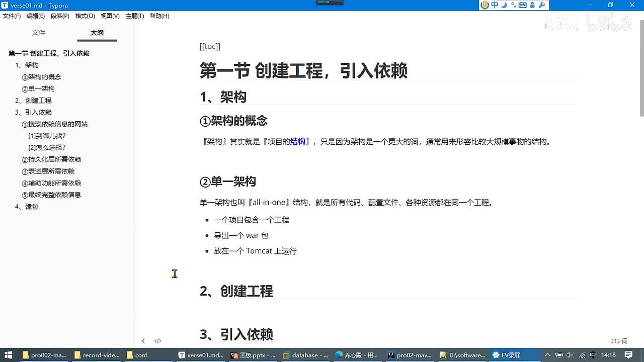Jump to outline item ②持久化层所需依赖

[x=51, y=159]
